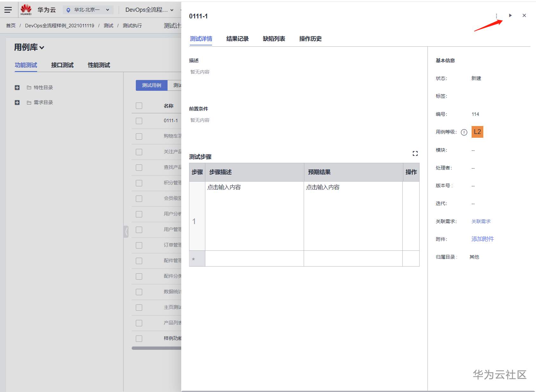Click the 测试 breadcrumb link
The height and width of the screenshot is (392, 536).
pos(109,26)
